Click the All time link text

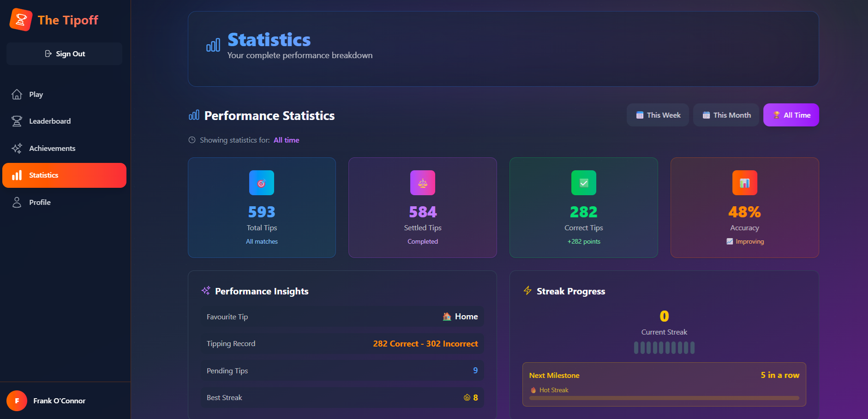(x=286, y=140)
